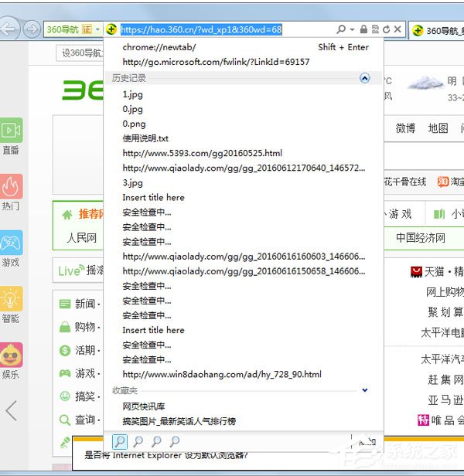464x476 pixels.
Task: Select the 游戏 tab in the page navigation
Action: (x=400, y=214)
